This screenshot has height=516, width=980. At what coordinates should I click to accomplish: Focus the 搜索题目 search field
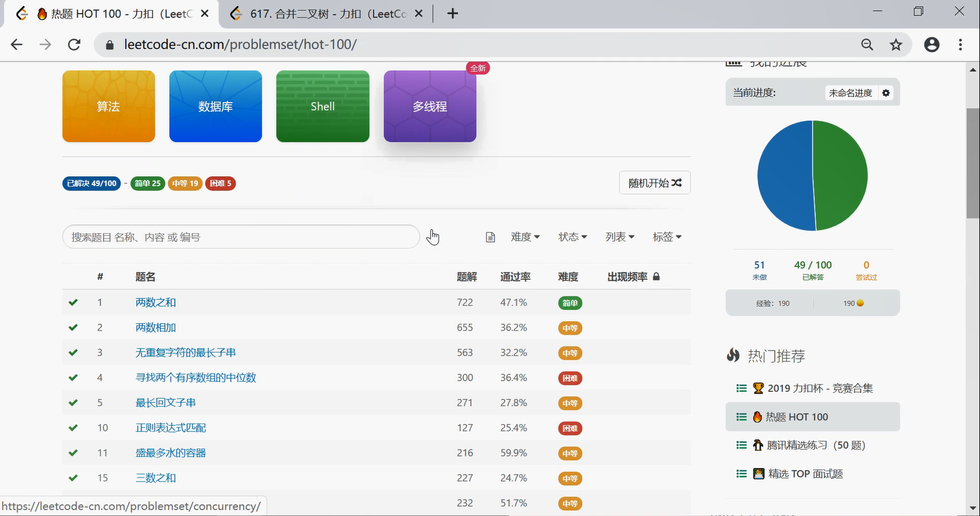(x=241, y=237)
